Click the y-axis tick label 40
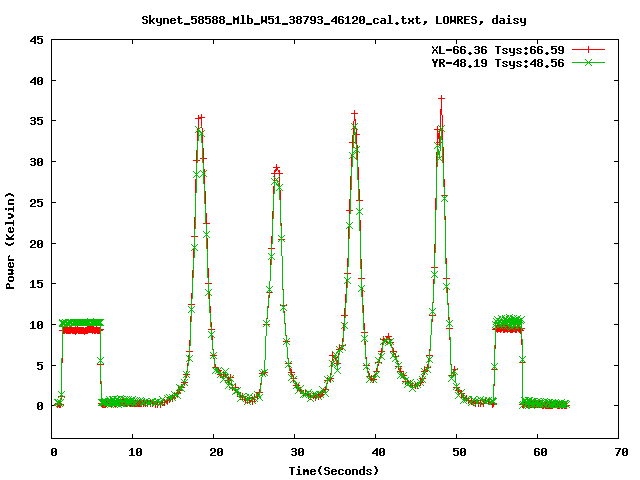 36,81
